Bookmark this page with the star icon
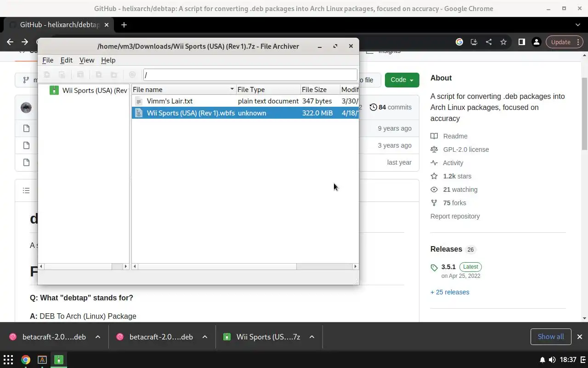This screenshot has width=588, height=368. (x=503, y=42)
